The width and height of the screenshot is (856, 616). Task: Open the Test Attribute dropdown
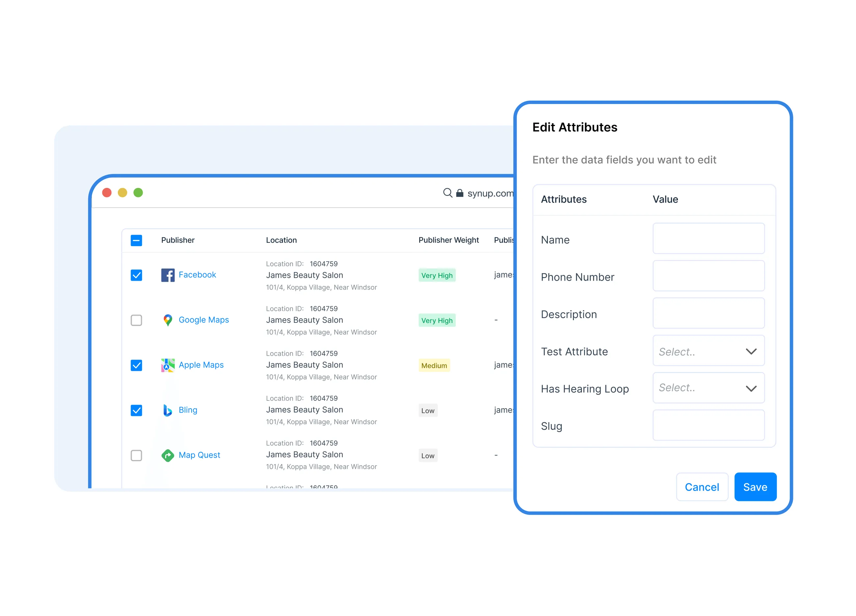tap(709, 351)
